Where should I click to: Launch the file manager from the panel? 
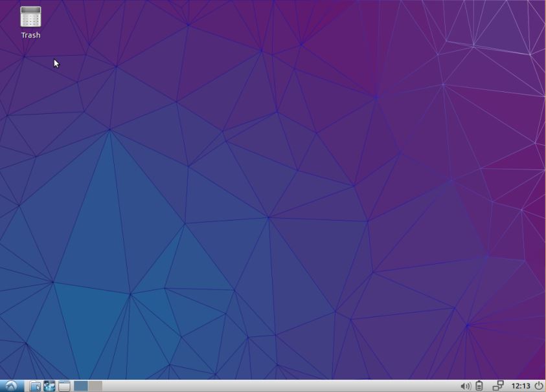[x=36, y=386]
